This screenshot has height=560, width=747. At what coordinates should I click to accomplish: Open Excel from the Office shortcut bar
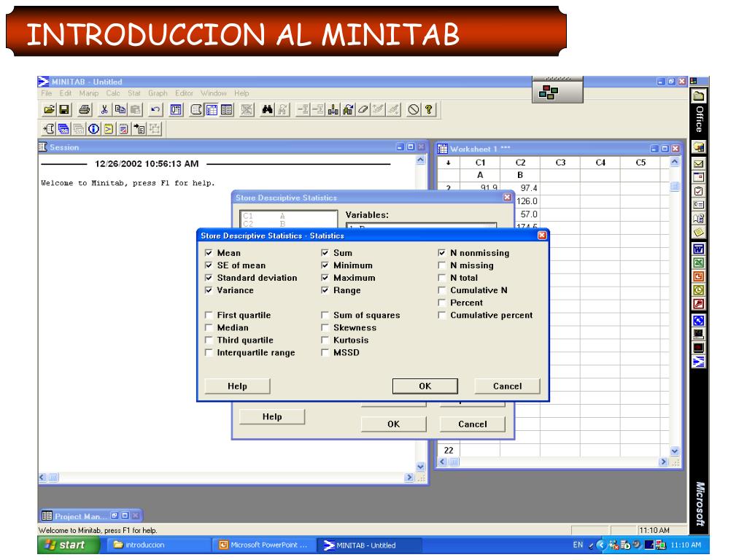point(698,262)
